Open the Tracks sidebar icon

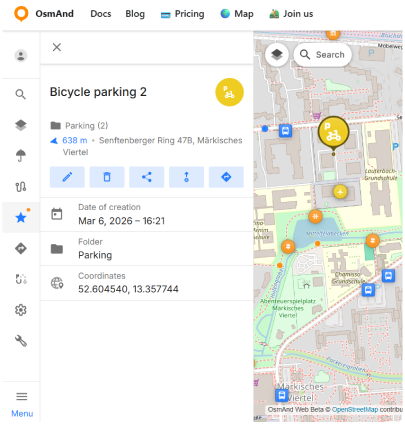(21, 187)
